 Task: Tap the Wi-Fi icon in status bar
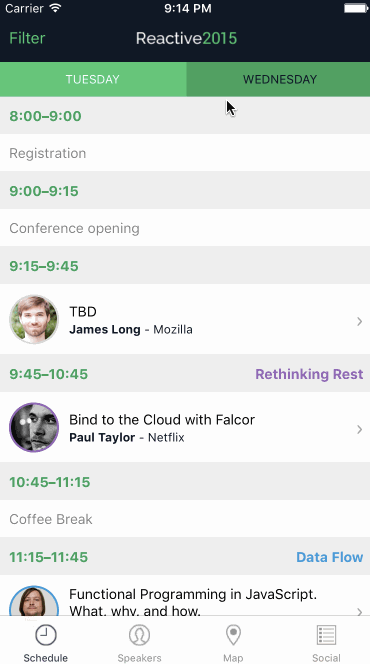tap(55, 8)
